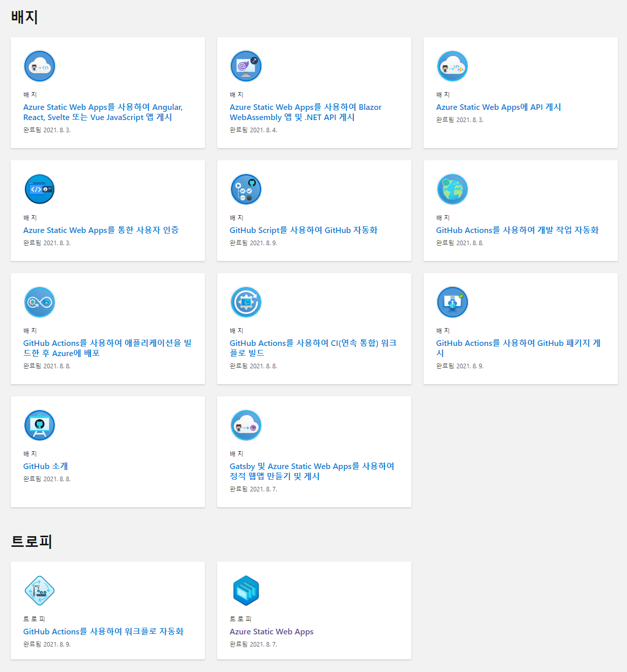Image resolution: width=627 pixels, height=672 pixels.
Task: Open Angular, React, Svelte 또는 Vue JavaScript 앱 게시 link
Action: (x=103, y=112)
